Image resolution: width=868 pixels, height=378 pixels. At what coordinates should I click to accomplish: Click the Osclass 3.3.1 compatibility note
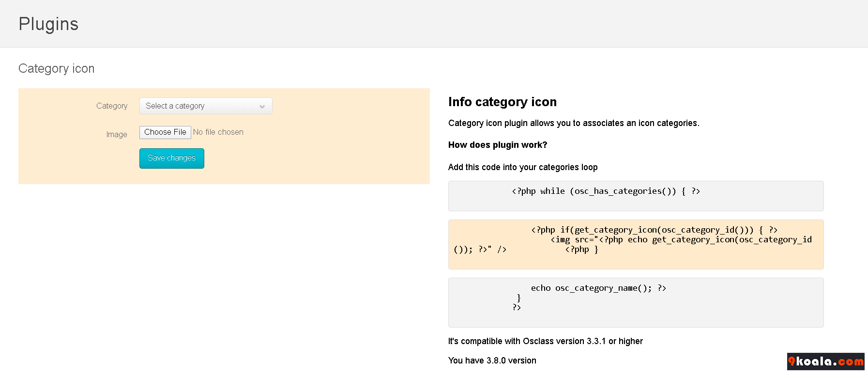(x=545, y=341)
